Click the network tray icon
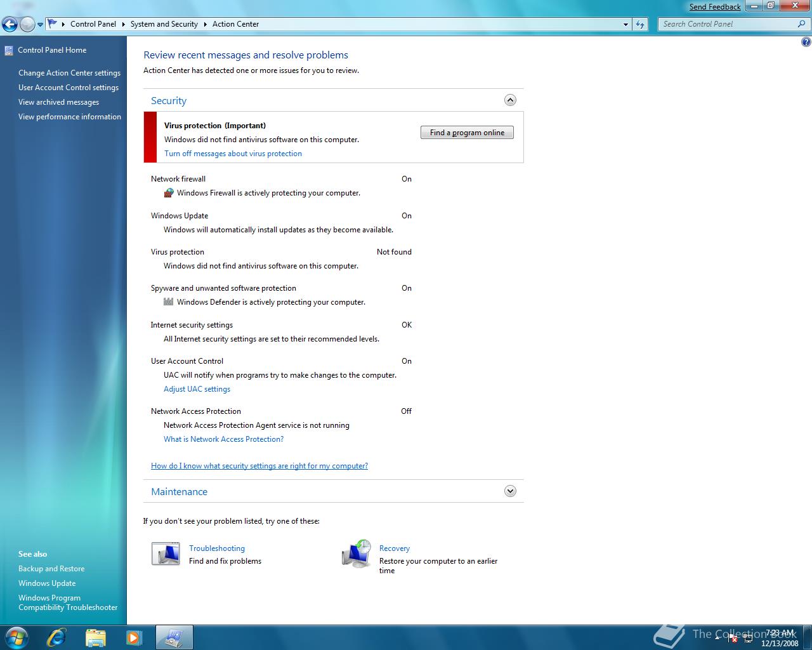The width and height of the screenshot is (812, 650). tap(747, 638)
